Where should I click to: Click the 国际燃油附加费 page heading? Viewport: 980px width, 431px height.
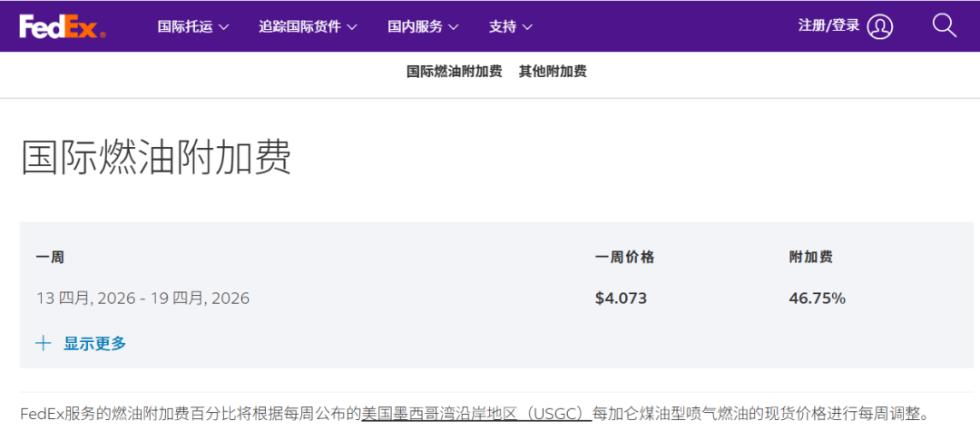(x=156, y=157)
